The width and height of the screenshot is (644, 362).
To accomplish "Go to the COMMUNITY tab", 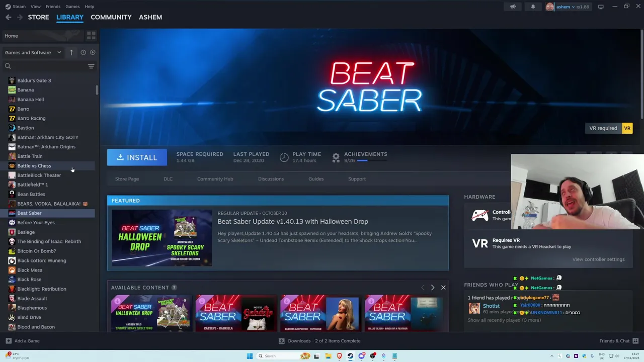I will tap(111, 17).
